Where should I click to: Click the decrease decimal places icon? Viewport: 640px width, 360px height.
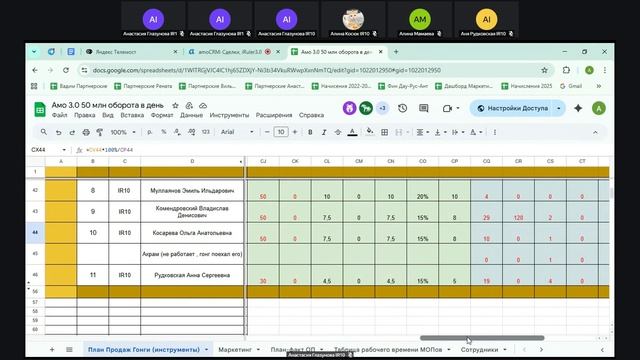click(177, 132)
